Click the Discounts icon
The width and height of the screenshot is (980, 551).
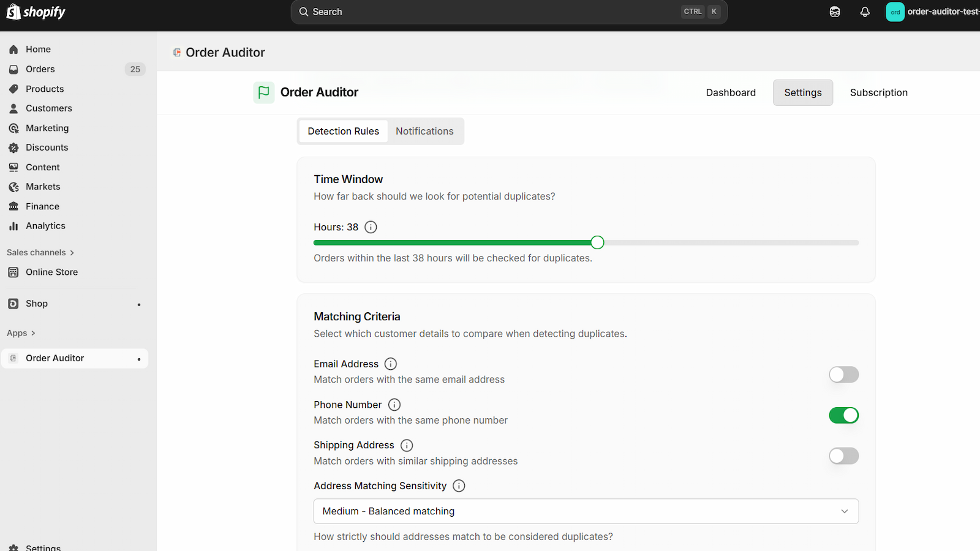13,148
